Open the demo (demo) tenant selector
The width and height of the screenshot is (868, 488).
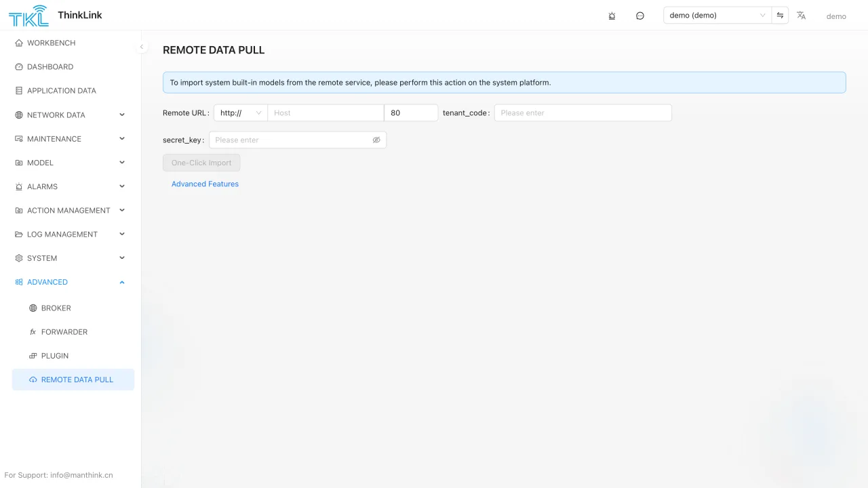tap(717, 16)
